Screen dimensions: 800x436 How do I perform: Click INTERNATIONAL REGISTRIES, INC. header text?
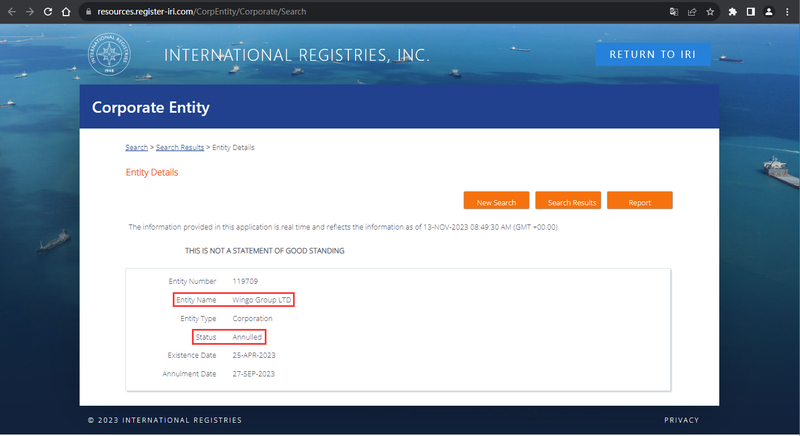pos(296,55)
